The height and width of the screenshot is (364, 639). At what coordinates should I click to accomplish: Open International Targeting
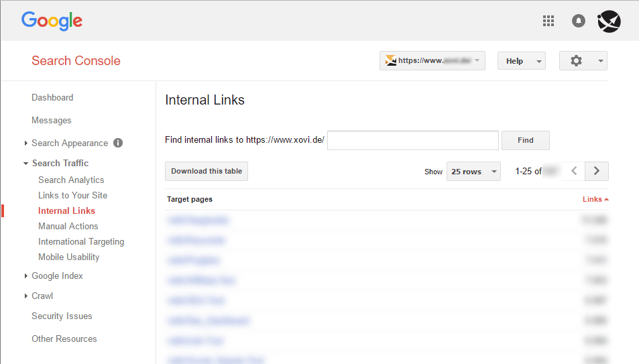point(81,242)
